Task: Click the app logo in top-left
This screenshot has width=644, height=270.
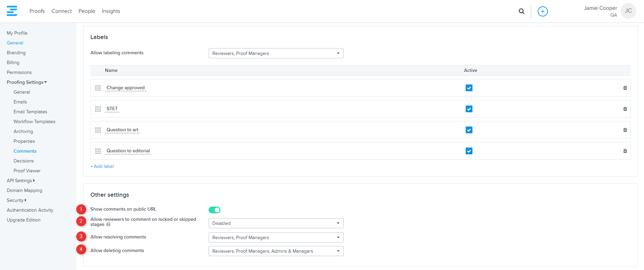Action: coord(12,11)
